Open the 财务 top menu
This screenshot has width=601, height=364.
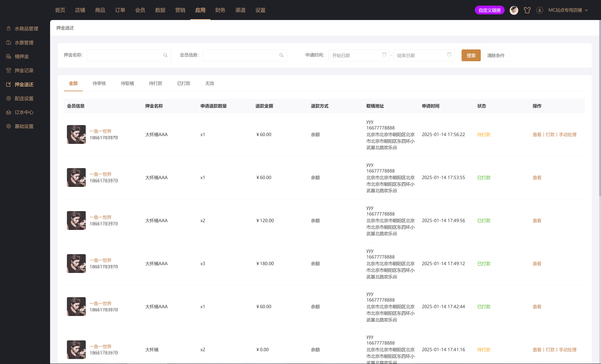tap(220, 10)
